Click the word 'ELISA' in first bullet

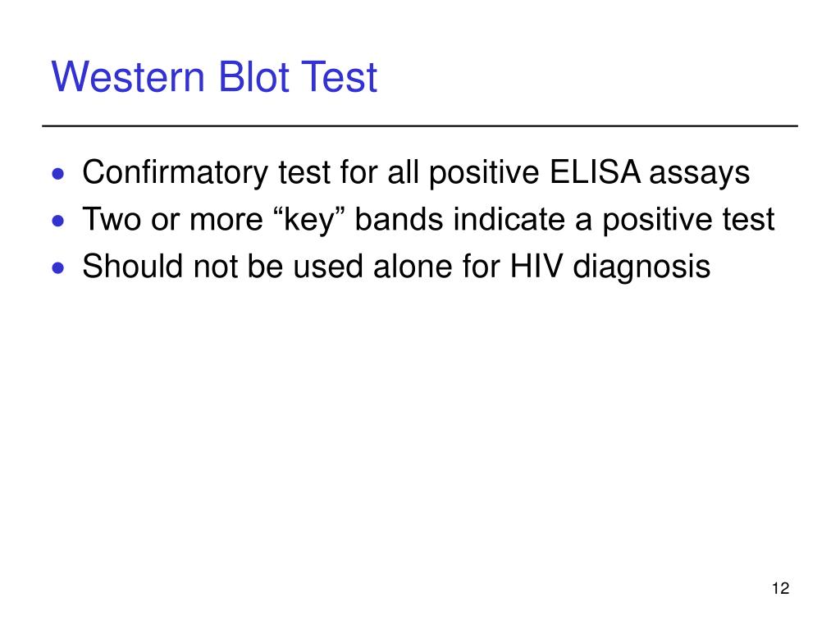(x=595, y=172)
